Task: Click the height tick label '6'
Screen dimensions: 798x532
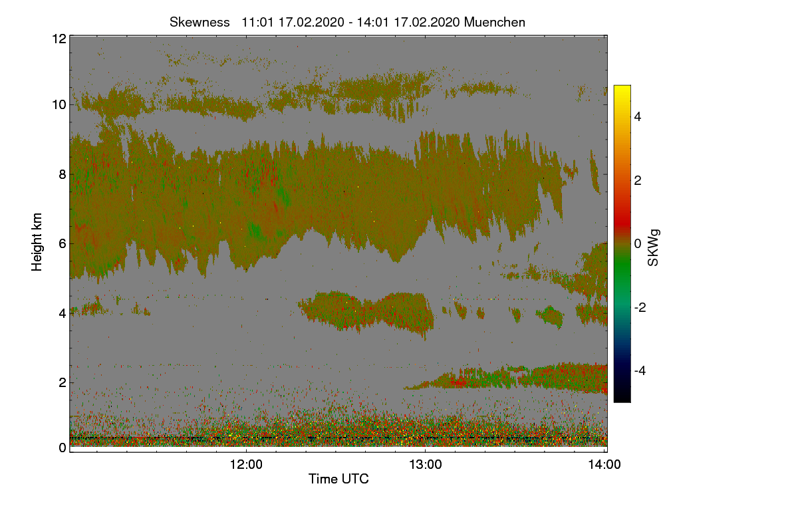Action: [62, 243]
